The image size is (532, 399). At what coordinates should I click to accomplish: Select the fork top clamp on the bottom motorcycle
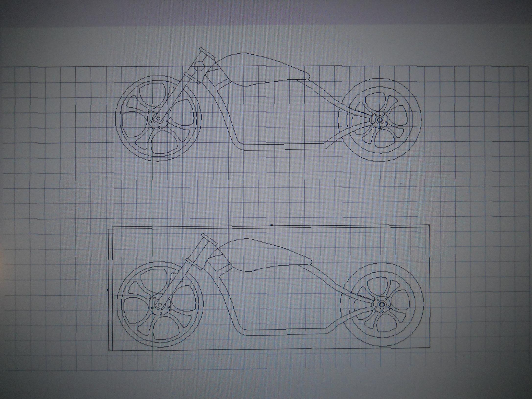pyautogui.click(x=209, y=239)
